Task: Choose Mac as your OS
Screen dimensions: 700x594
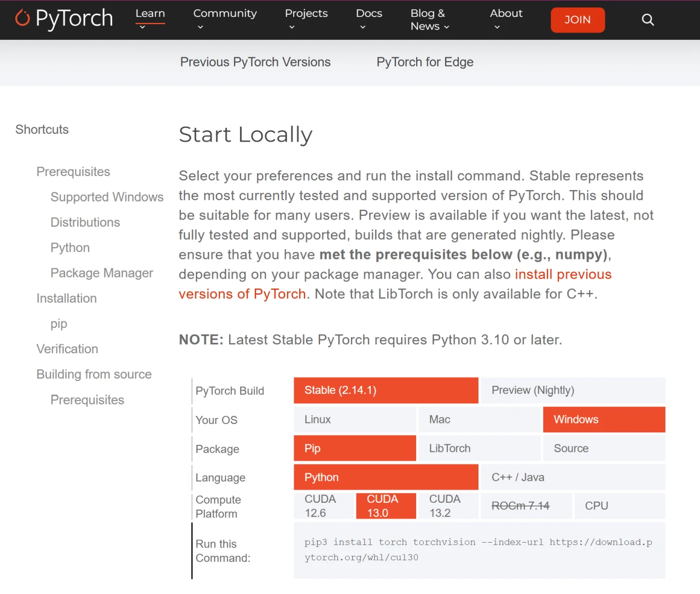Action: (x=480, y=419)
